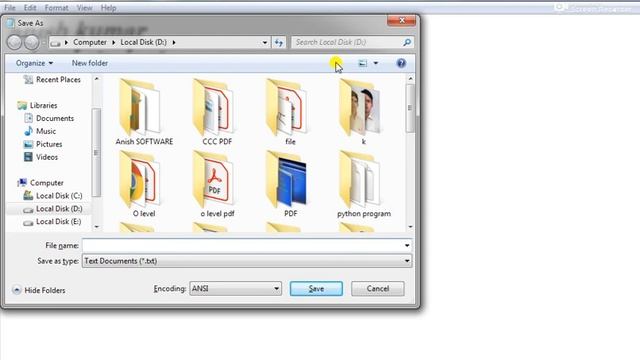Expand the File name dropdown arrow
The width and height of the screenshot is (640, 360).
tap(407, 245)
